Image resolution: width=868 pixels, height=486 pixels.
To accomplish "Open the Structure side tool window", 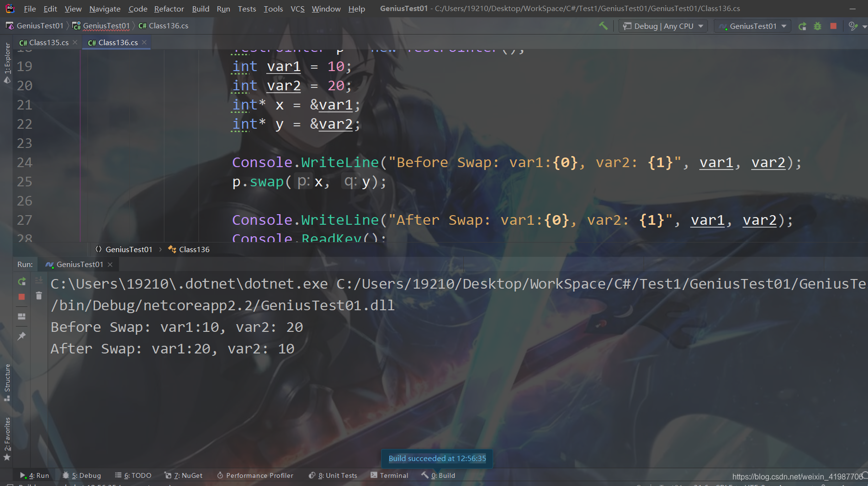I will click(7, 383).
